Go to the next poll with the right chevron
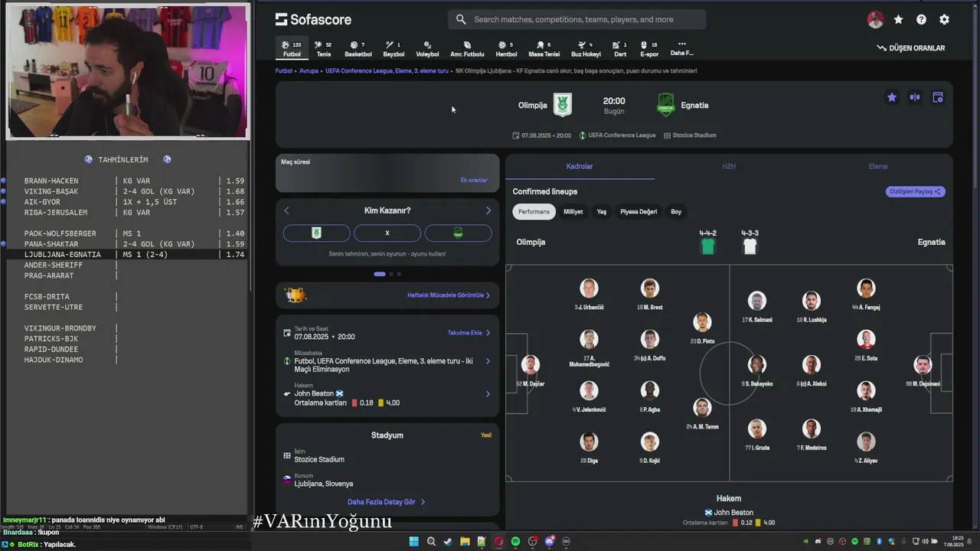This screenshot has width=980, height=551. (488, 210)
